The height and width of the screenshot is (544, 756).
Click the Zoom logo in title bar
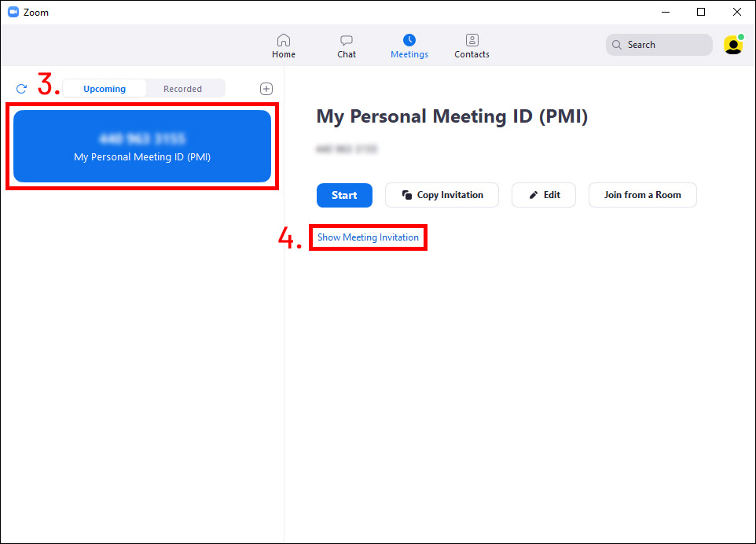[13, 12]
